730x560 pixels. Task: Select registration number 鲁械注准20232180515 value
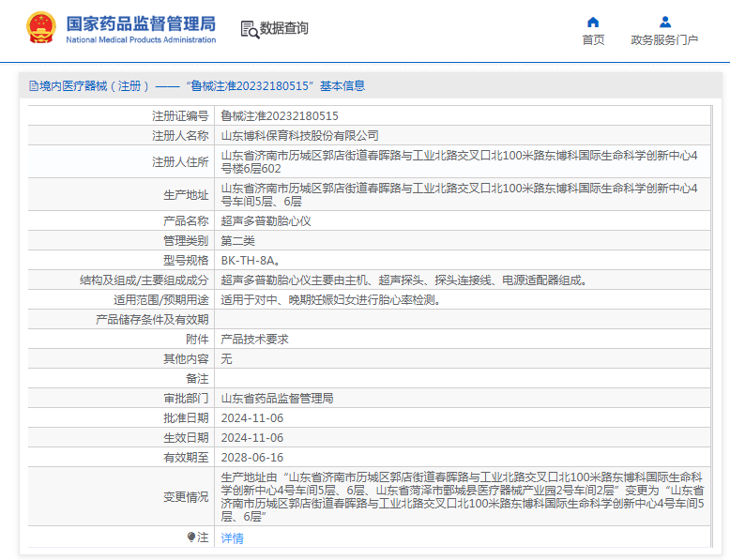pos(280,116)
